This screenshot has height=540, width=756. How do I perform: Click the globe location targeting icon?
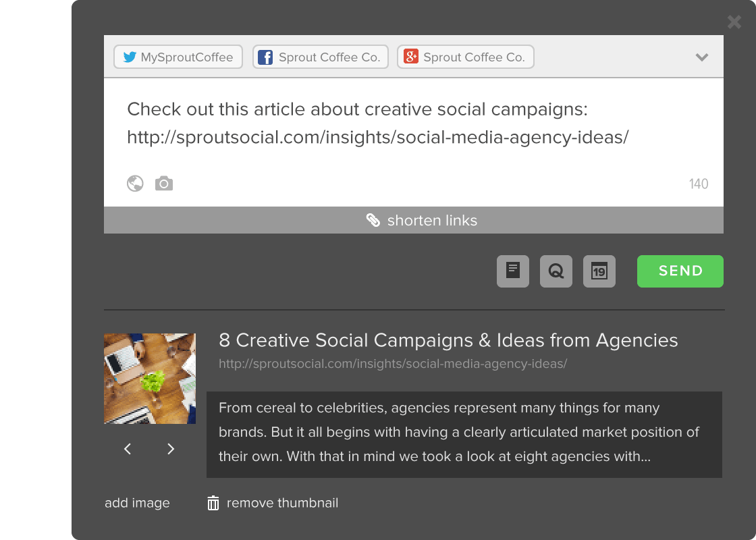click(135, 184)
